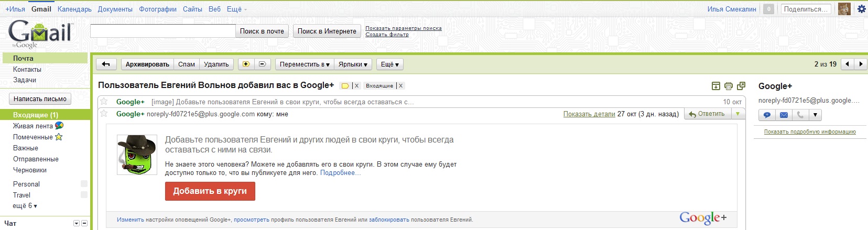Open the settings gear menu
This screenshot has width=868, height=230.
tap(861, 9)
